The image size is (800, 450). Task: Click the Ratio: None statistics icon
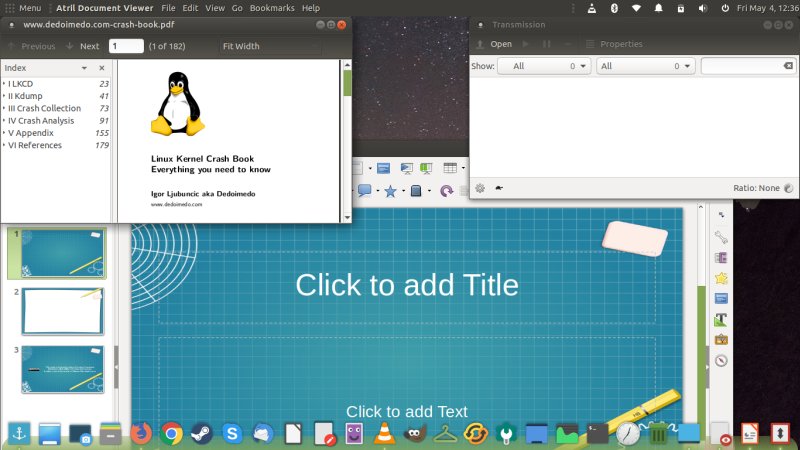click(x=788, y=188)
